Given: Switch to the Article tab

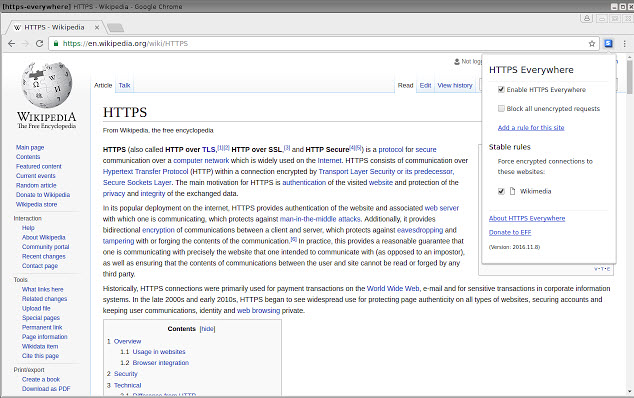Looking at the screenshot, I should (x=103, y=85).
